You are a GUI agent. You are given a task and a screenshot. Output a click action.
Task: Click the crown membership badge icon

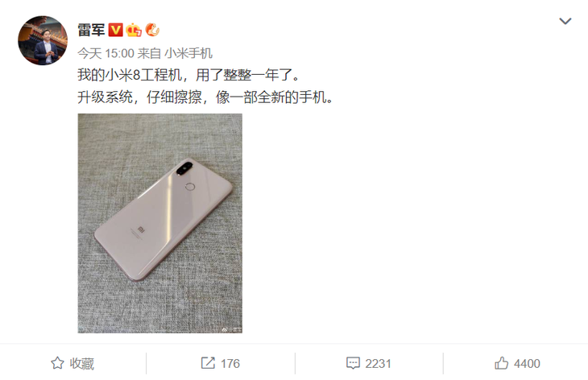tap(134, 30)
